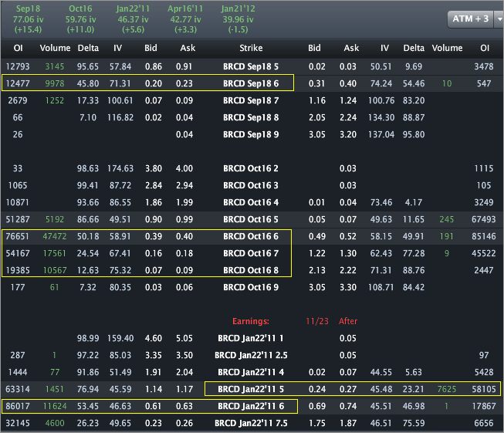
Task: Select the BRCD Sep18 7 strike
Action: (251, 100)
